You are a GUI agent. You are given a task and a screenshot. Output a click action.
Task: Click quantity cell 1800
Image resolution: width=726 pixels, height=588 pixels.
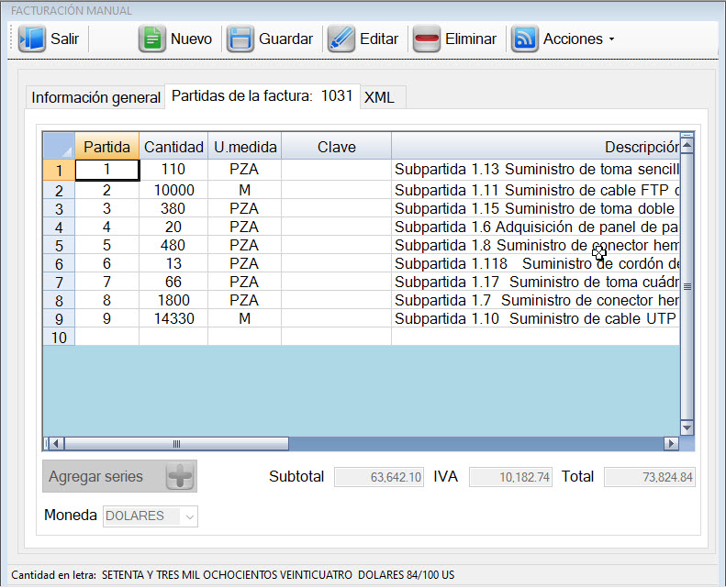pos(173,300)
